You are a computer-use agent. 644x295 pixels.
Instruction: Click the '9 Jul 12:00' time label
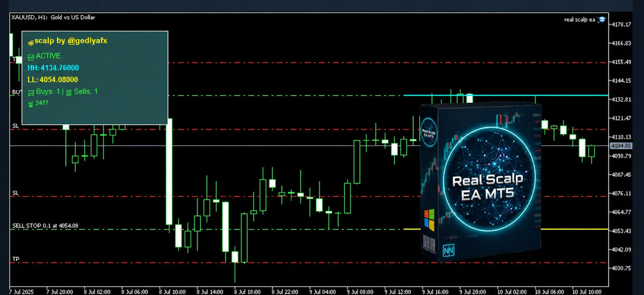pos(398,291)
